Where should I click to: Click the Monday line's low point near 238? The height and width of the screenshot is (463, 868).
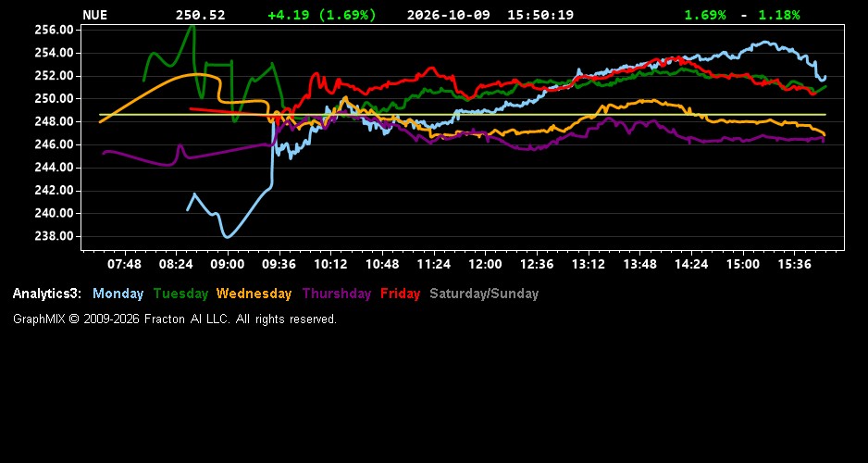[227, 236]
